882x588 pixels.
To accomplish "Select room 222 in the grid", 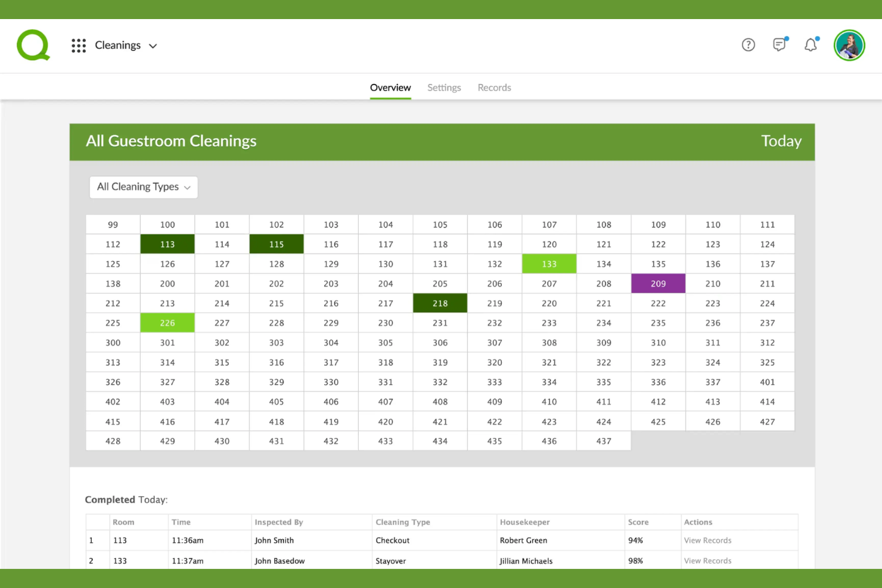I will pyautogui.click(x=659, y=303).
